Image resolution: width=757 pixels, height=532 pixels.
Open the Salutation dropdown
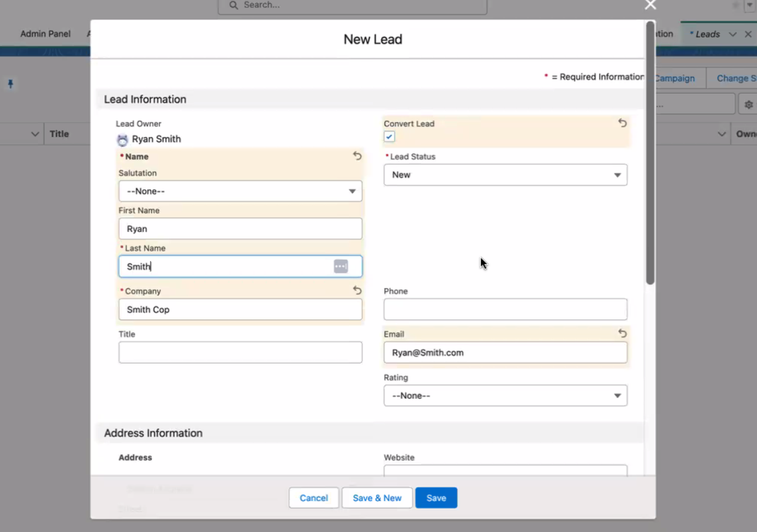[x=240, y=191]
